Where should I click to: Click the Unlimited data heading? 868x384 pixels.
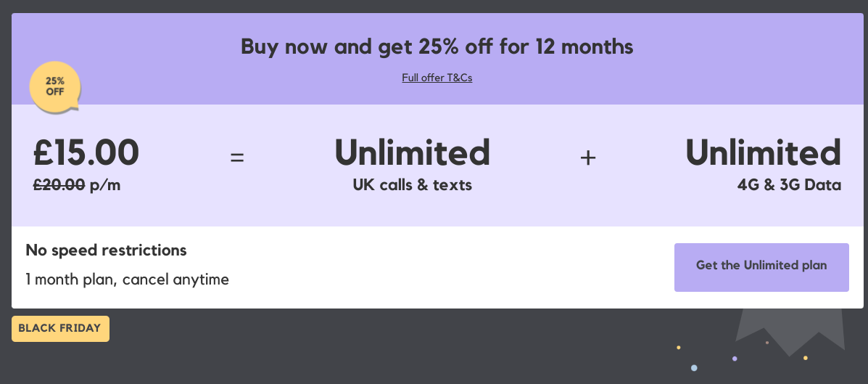click(764, 152)
